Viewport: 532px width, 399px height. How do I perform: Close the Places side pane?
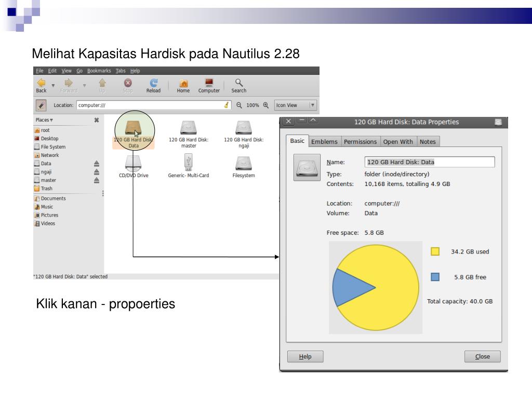coord(97,120)
